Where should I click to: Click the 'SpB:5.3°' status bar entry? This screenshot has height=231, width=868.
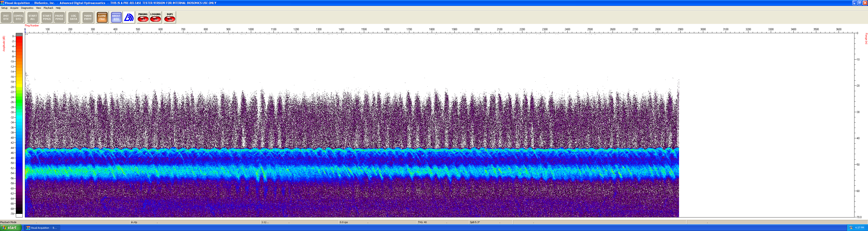[475, 222]
